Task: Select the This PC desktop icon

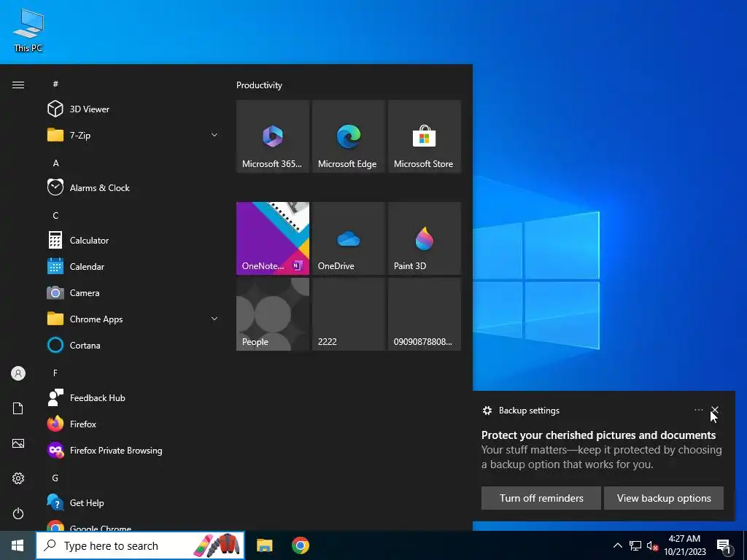Action: (28, 30)
